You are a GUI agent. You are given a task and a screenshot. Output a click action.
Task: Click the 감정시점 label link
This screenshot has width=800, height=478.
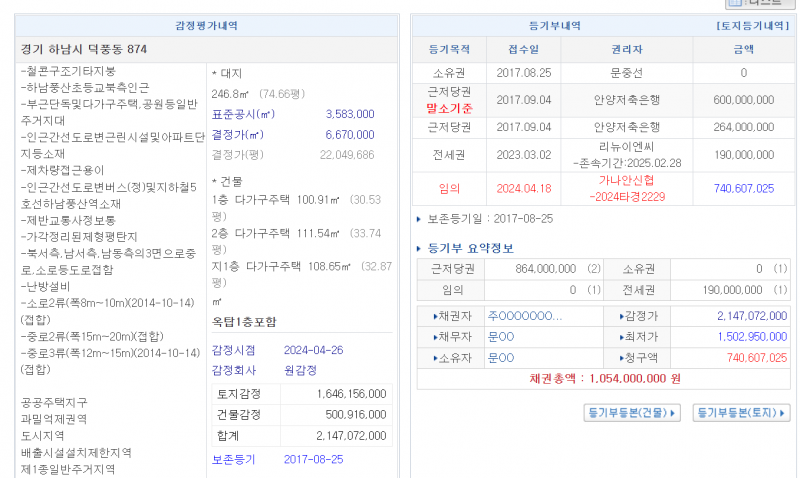pyautogui.click(x=233, y=350)
